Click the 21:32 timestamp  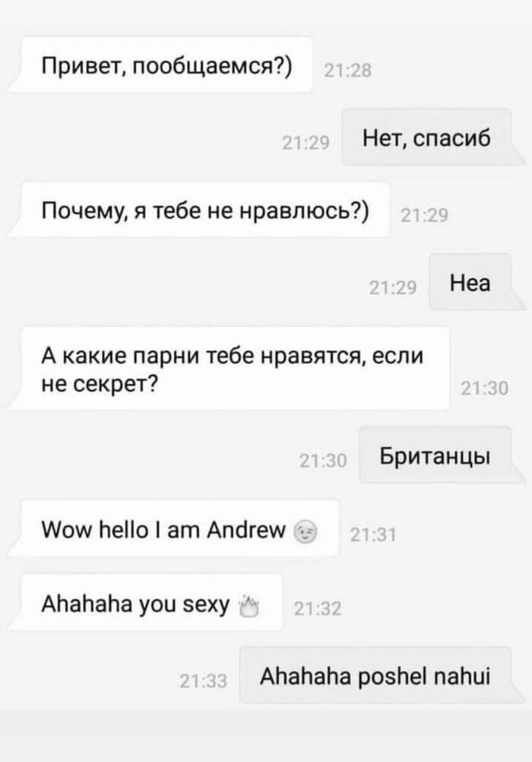tap(318, 608)
